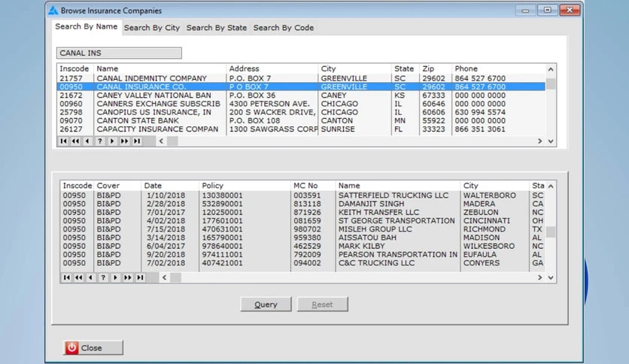Screen dimensions: 629x364
Task: Click up arrow of companies list vertical scrollbar
Action: coord(551,69)
